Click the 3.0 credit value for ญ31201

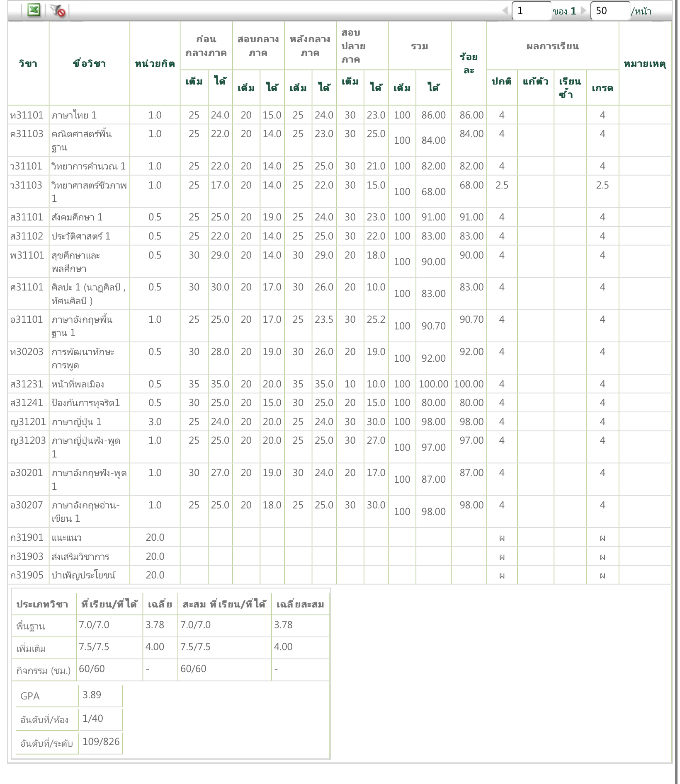click(x=155, y=422)
